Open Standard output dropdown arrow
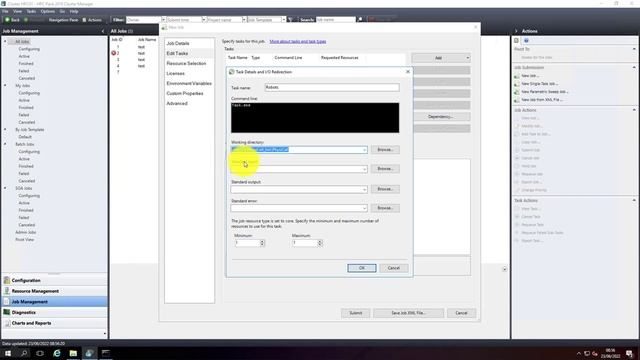Image resolution: width=640 pixels, height=360 pixels. click(x=364, y=189)
